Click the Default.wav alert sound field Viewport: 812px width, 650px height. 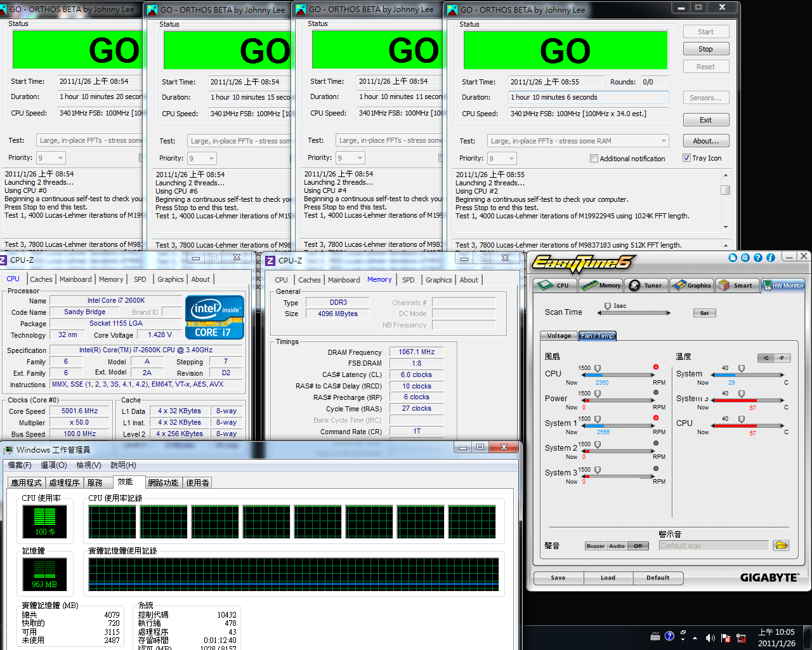[x=714, y=545]
